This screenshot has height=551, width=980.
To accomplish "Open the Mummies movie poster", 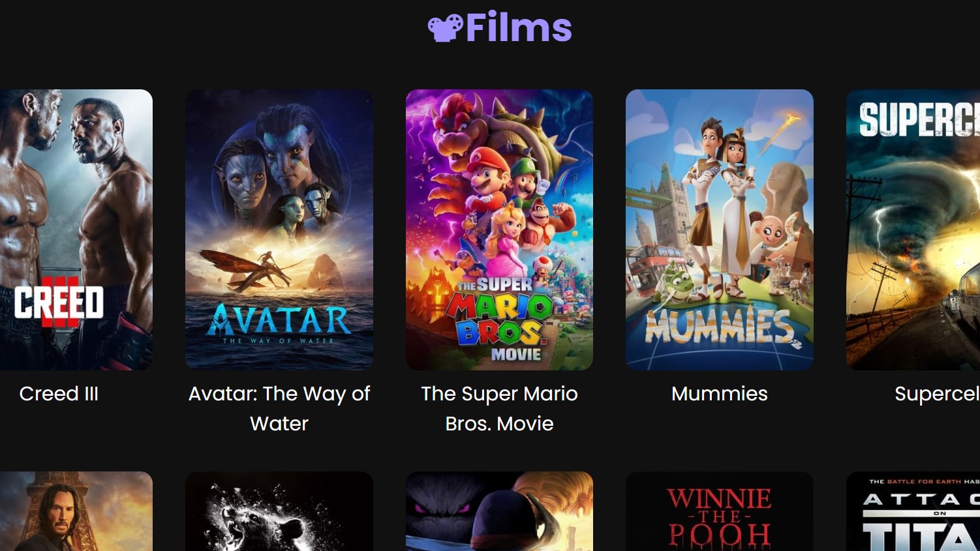I will (x=720, y=230).
